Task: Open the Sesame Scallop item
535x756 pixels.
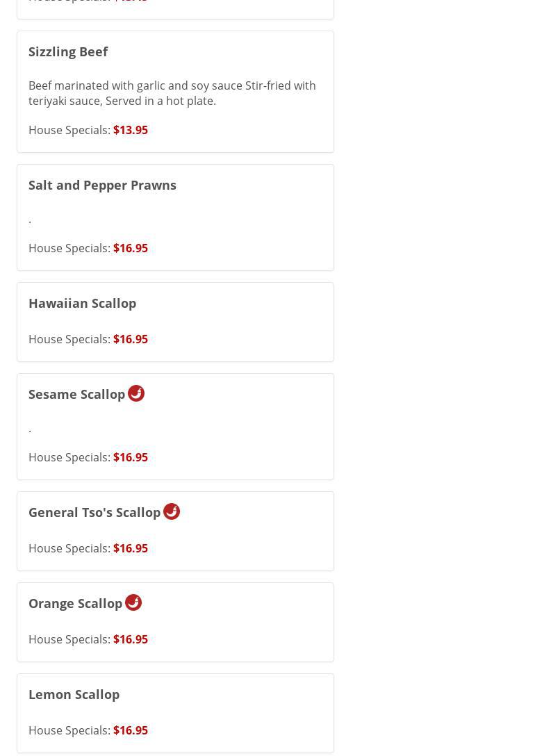Action: [76, 394]
